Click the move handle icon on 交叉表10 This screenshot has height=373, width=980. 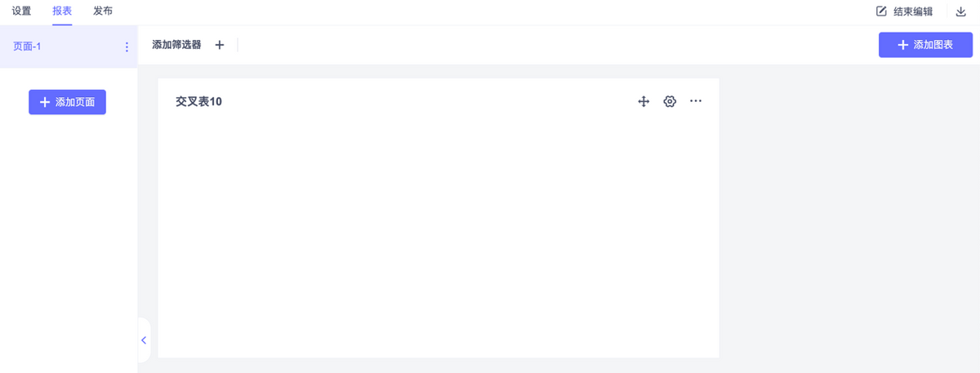644,101
